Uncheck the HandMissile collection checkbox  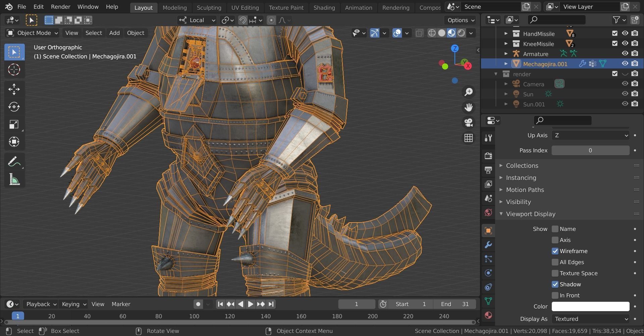[615, 33]
